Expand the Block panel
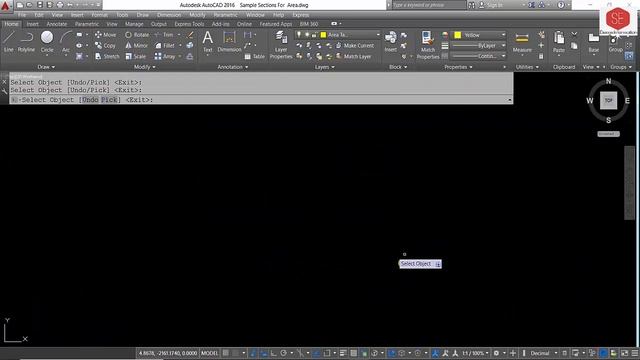The image size is (640, 360). 398,67
